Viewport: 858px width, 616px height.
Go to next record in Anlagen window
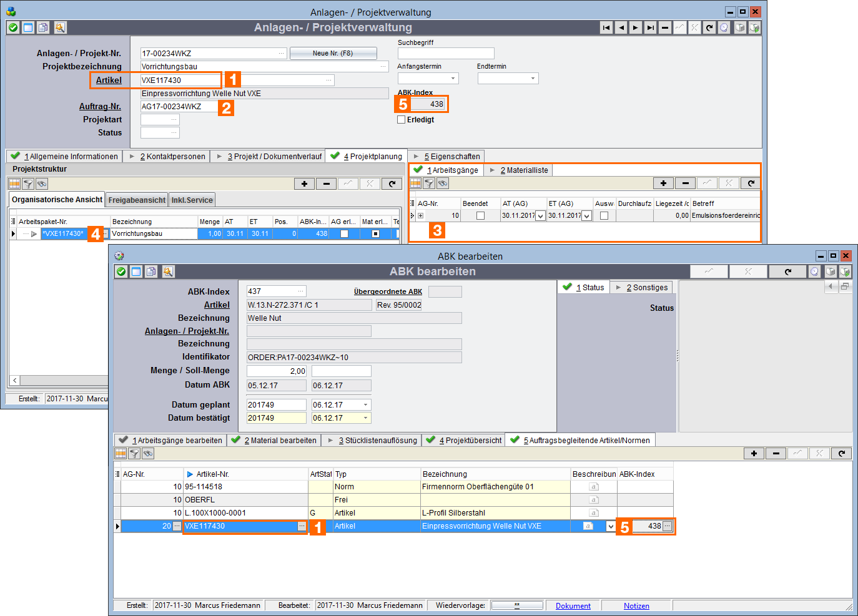pos(636,27)
